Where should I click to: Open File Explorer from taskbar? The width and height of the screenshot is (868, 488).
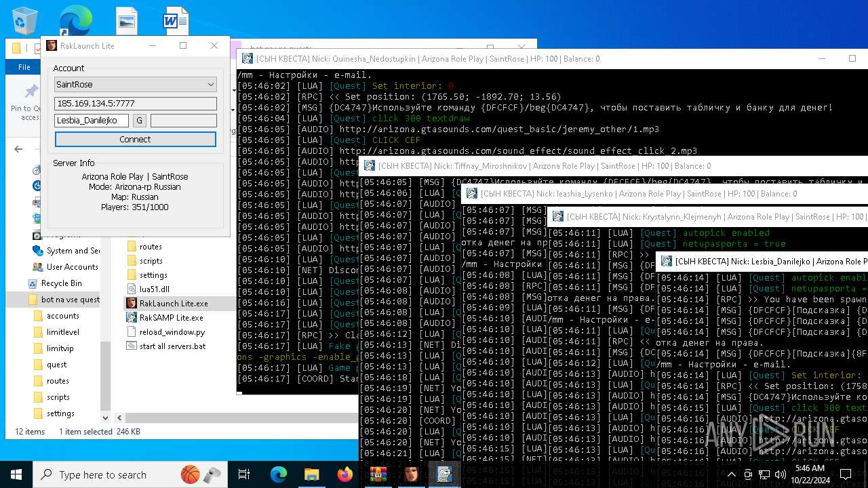[311, 474]
